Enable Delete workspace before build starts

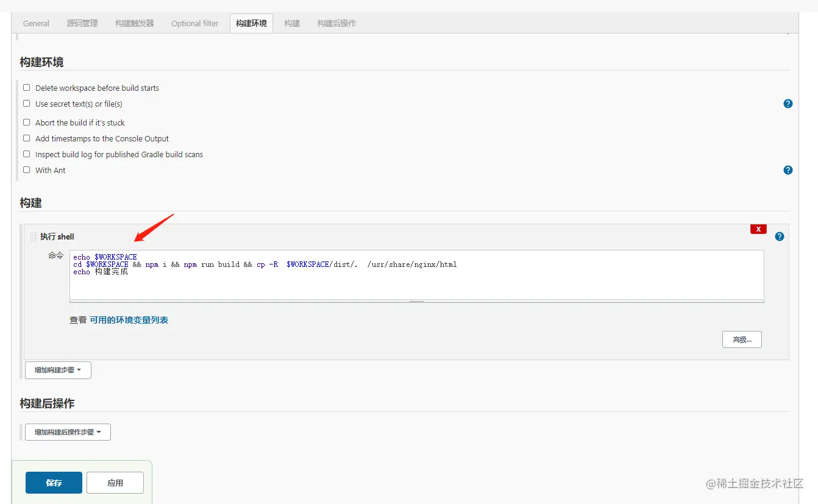coord(26,88)
